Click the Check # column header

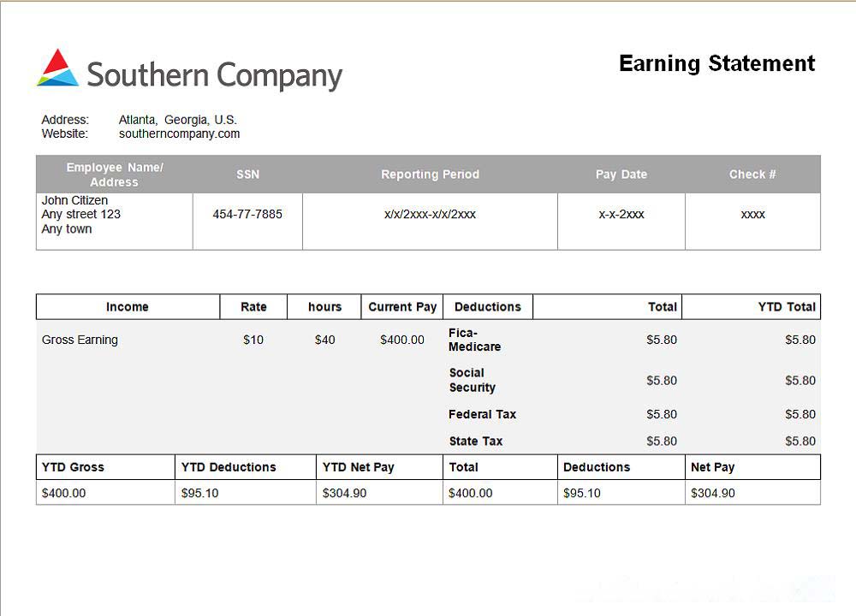(752, 175)
